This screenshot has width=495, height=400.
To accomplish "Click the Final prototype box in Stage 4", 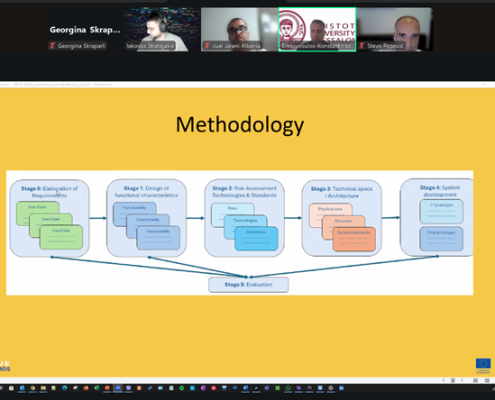I will pos(441,239).
